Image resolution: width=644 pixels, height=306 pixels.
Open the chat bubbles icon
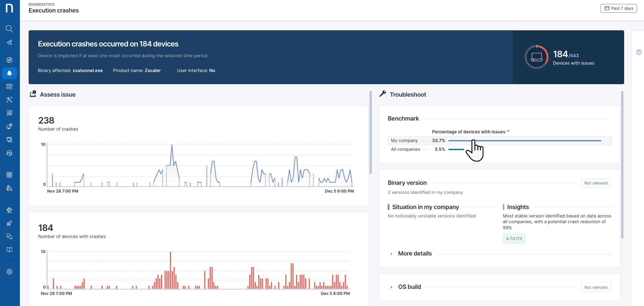9,237
